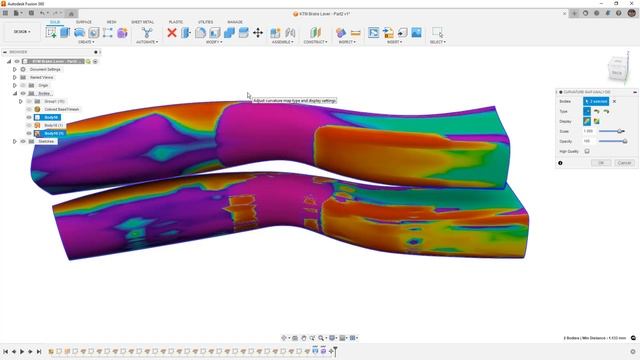Select the Hole tool in Create group
This screenshot has height=360, width=640.
pyautogui.click(x=94, y=33)
